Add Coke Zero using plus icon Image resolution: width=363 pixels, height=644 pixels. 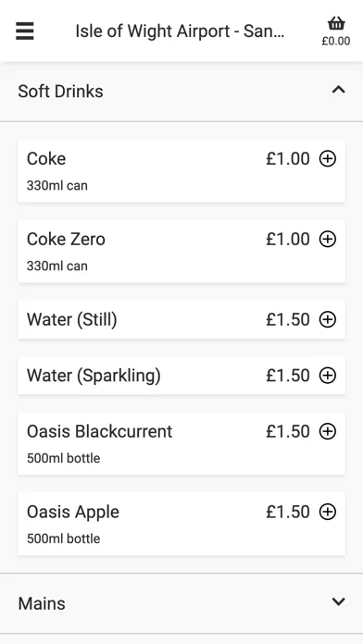(328, 239)
